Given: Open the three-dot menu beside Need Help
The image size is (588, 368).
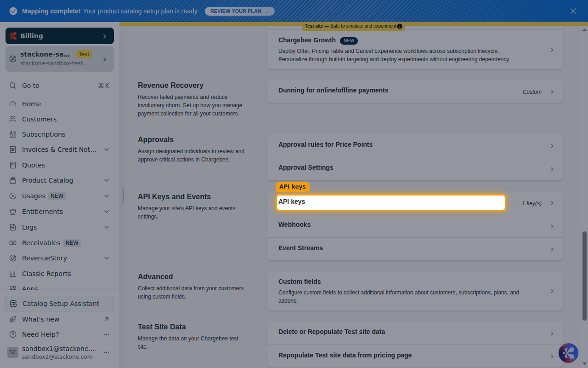Looking at the screenshot, I should [107, 334].
